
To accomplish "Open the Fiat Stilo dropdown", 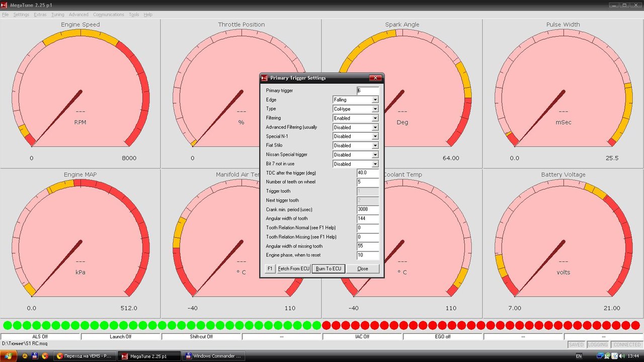I will click(375, 146).
